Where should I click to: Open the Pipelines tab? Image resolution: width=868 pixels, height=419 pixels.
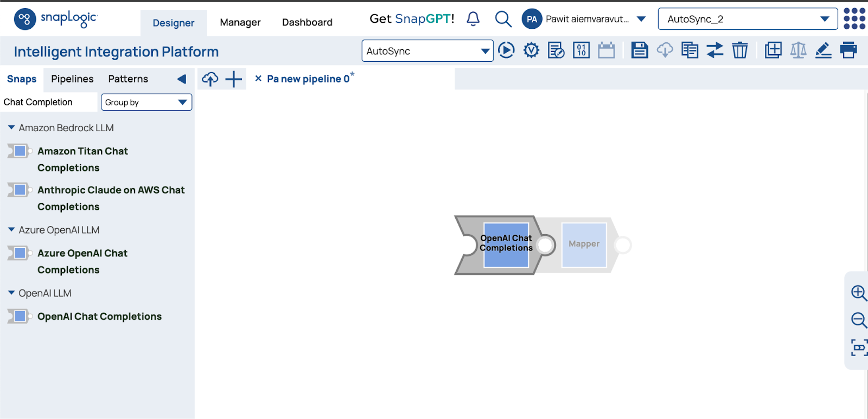(x=72, y=79)
